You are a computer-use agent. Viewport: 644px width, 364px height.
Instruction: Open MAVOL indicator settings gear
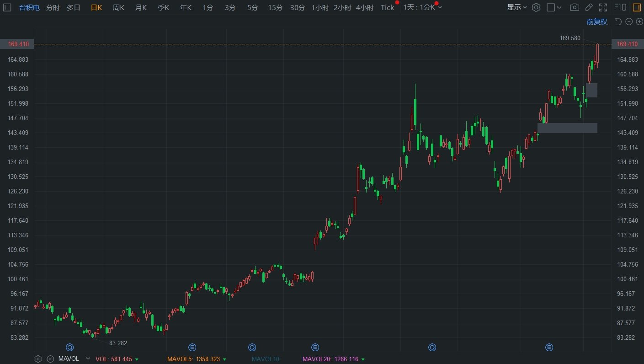pyautogui.click(x=38, y=359)
